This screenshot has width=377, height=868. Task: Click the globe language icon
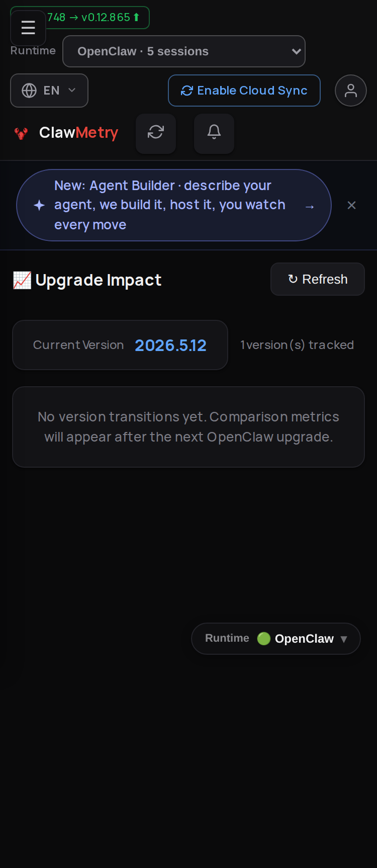(x=29, y=91)
